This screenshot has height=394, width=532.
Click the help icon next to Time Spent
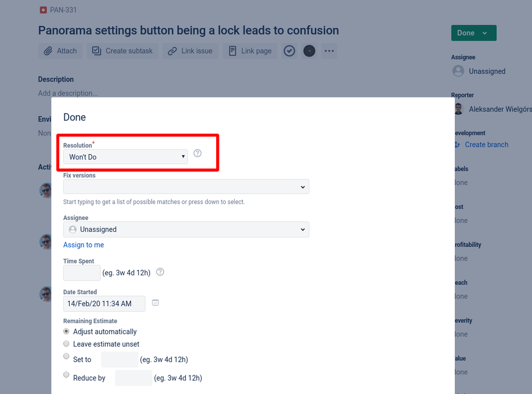[x=160, y=272]
